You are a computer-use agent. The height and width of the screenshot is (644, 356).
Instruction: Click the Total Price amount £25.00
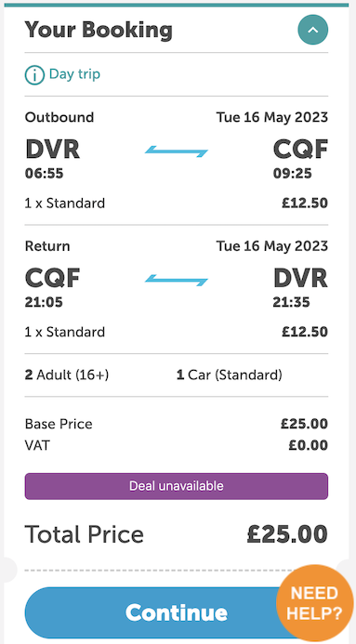(287, 534)
